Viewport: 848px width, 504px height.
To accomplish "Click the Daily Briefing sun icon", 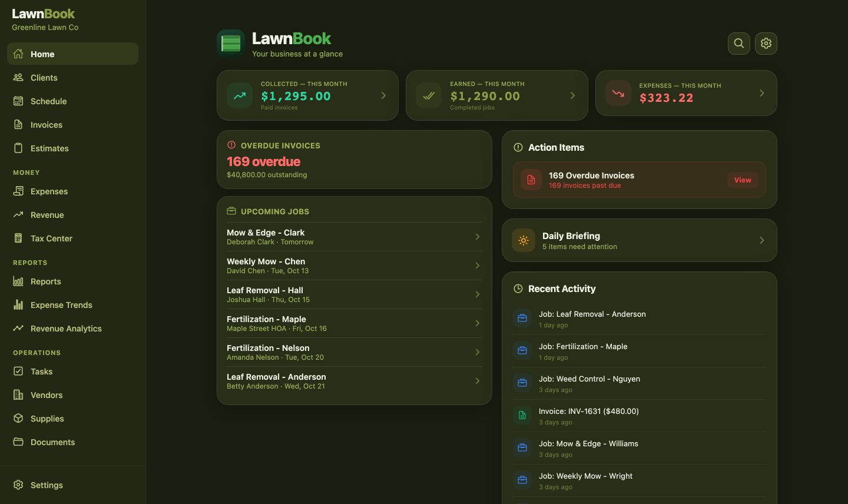I will [x=524, y=240].
